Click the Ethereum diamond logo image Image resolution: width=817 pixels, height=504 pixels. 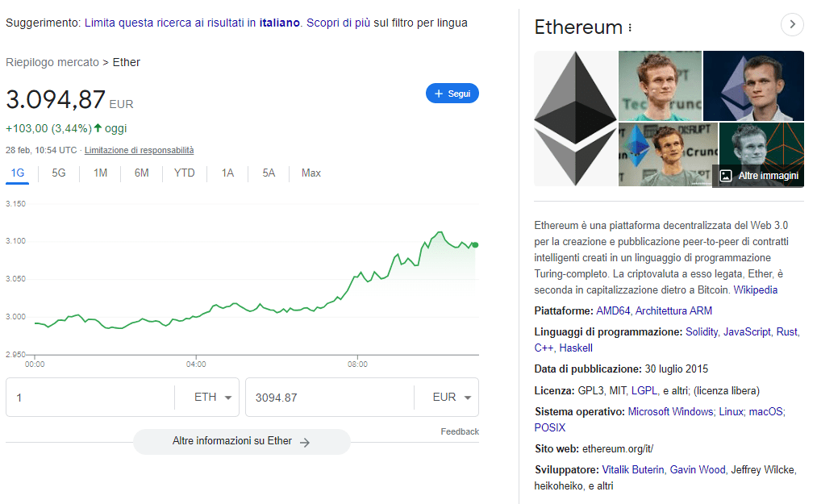(x=575, y=119)
